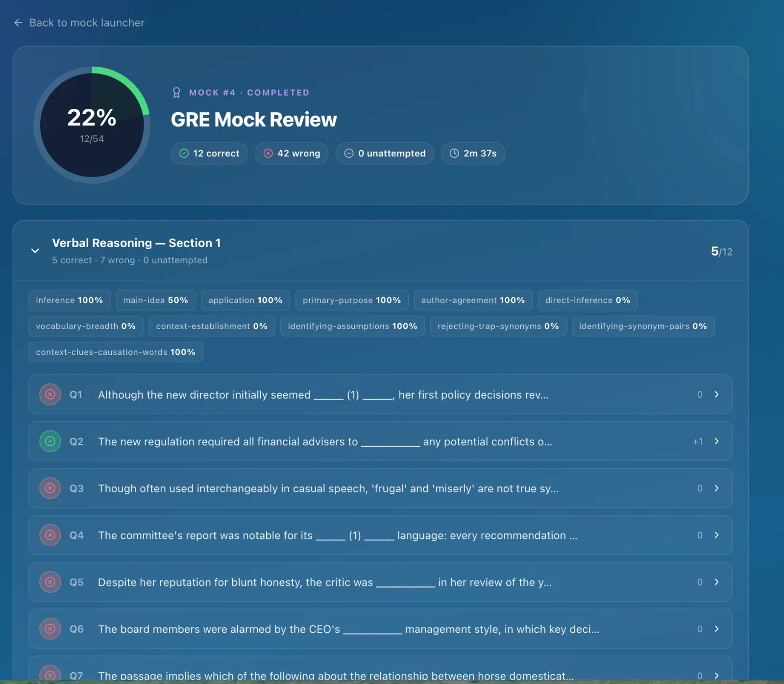784x684 pixels.
Task: Select the primary-purpose 100% tag
Action: tap(352, 300)
